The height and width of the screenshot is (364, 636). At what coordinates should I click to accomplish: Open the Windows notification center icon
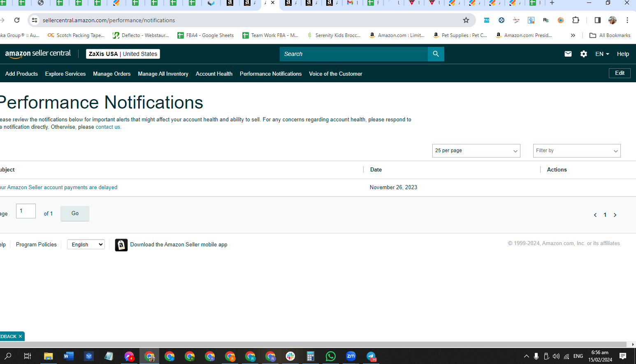pos(623,356)
